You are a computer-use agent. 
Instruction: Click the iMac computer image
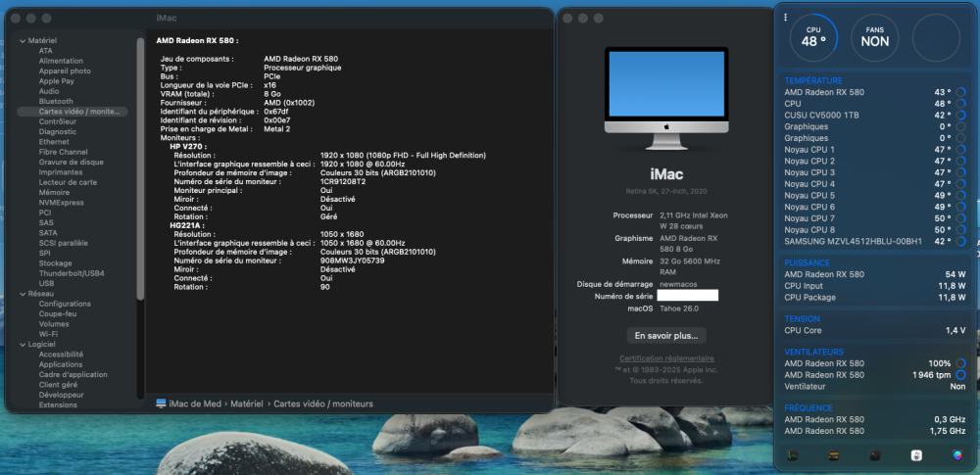666,98
